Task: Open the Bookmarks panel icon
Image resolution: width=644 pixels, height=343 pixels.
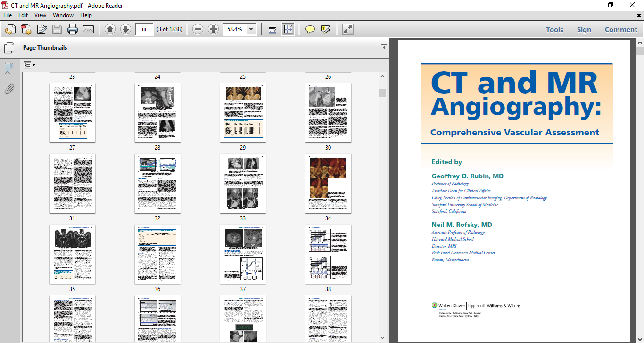Action: [8, 68]
